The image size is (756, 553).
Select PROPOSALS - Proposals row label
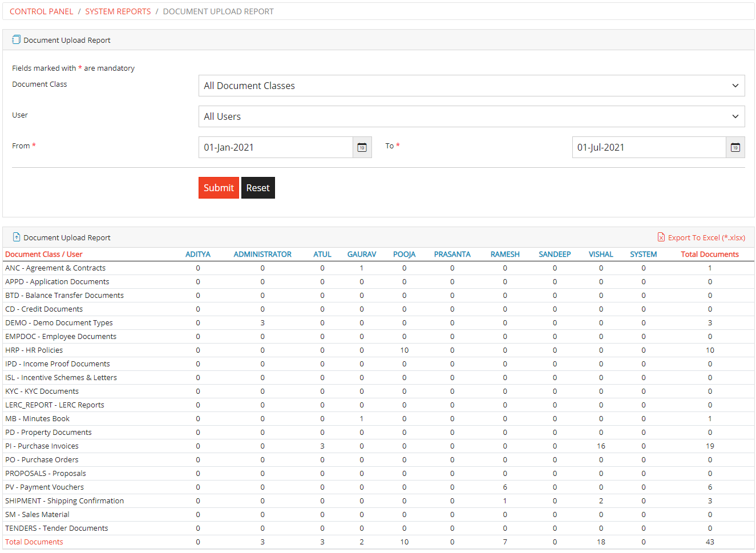(46, 474)
